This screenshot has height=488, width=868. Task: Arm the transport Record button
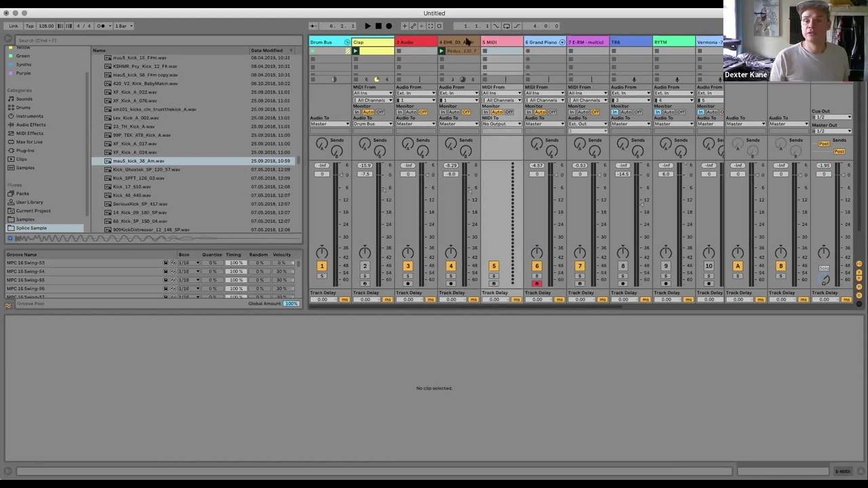pos(389,26)
